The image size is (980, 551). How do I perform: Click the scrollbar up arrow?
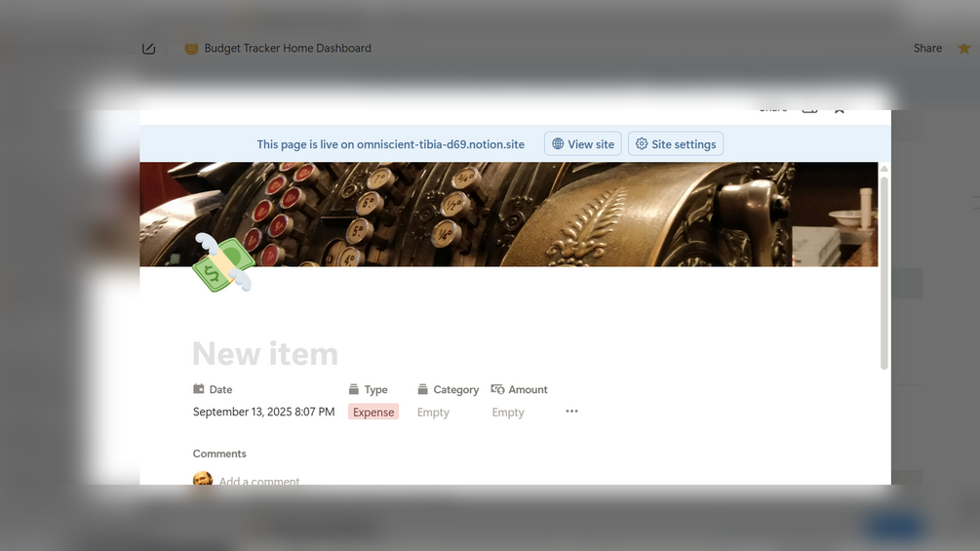[x=883, y=169]
